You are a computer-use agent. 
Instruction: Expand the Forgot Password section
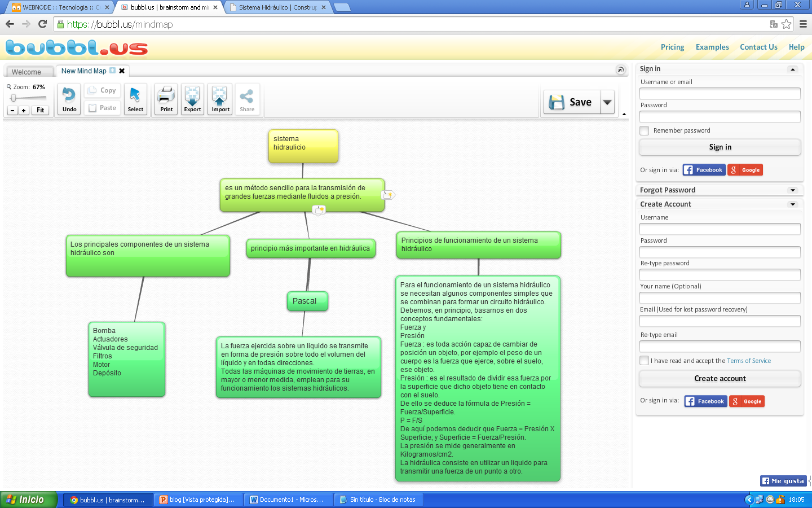pos(793,190)
